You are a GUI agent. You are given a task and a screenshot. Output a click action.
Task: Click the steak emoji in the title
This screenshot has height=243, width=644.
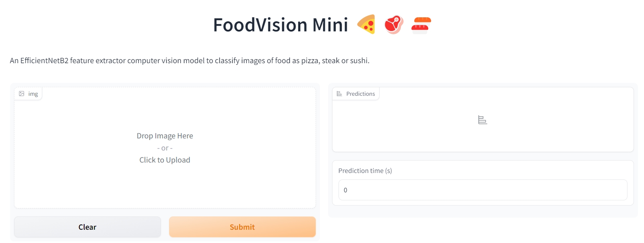click(393, 25)
